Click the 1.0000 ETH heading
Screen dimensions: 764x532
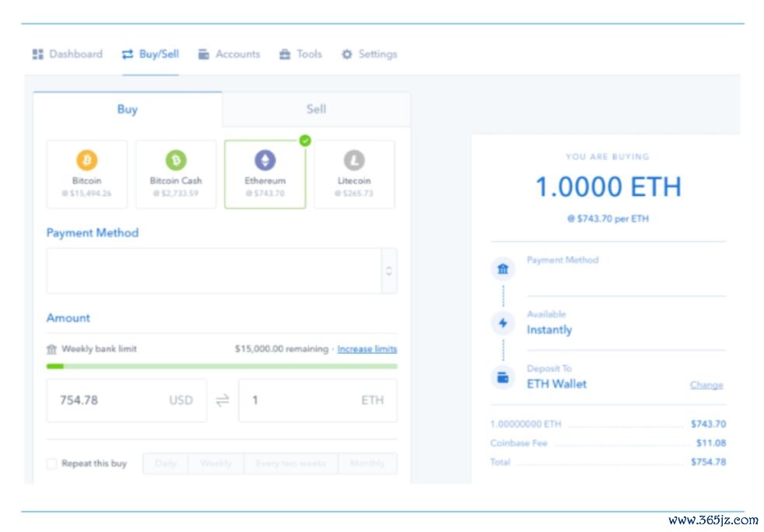pyautogui.click(x=608, y=187)
